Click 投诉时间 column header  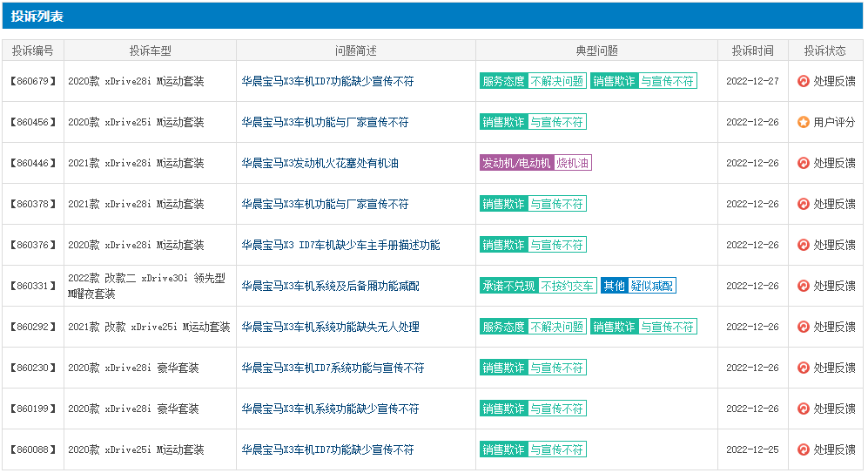[x=753, y=51]
